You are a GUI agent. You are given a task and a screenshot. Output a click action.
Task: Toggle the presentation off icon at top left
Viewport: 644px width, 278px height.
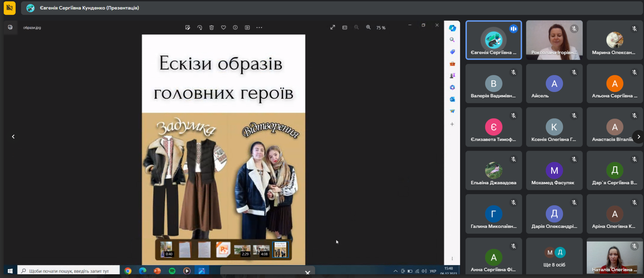[x=10, y=8]
